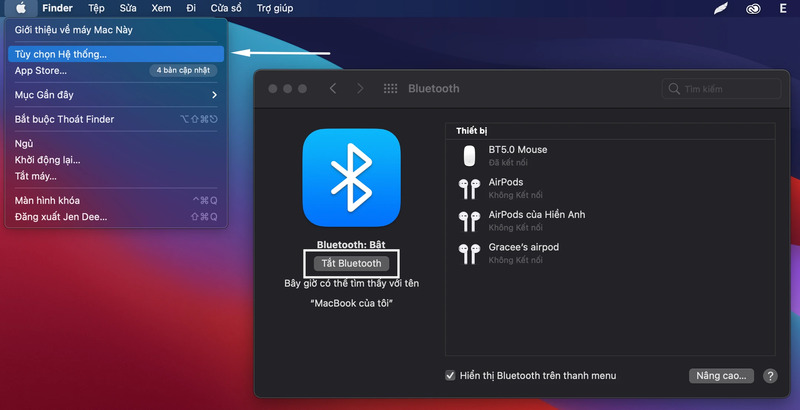Screen dimensions: 800x410
Task: Click the search magnifier icon
Action: click(x=674, y=89)
